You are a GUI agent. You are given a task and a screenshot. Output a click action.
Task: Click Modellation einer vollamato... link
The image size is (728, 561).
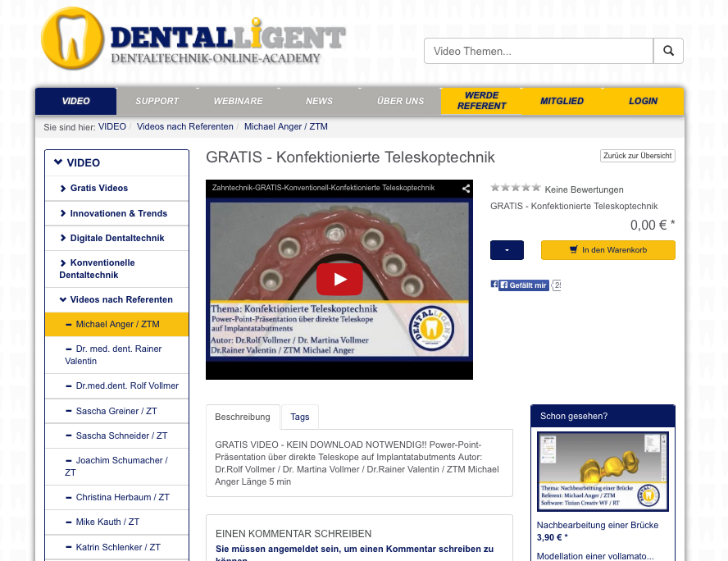coord(595,556)
